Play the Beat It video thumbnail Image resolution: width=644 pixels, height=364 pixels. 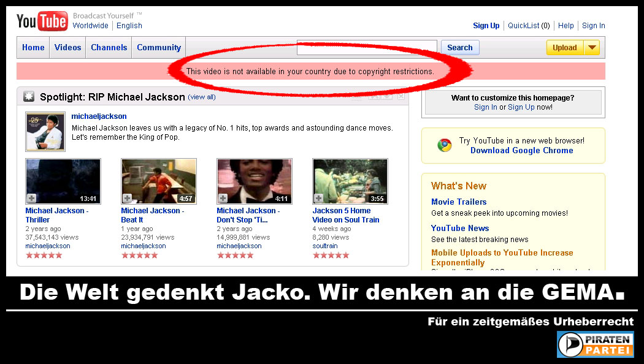pyautogui.click(x=159, y=181)
